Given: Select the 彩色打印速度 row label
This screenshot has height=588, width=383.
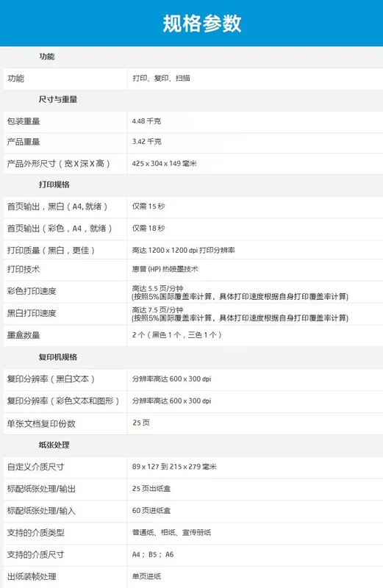Looking at the screenshot, I should pos(32,291).
